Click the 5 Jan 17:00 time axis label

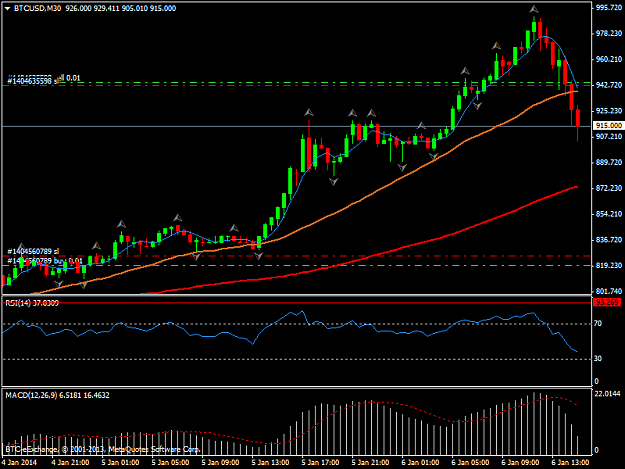pos(320,463)
